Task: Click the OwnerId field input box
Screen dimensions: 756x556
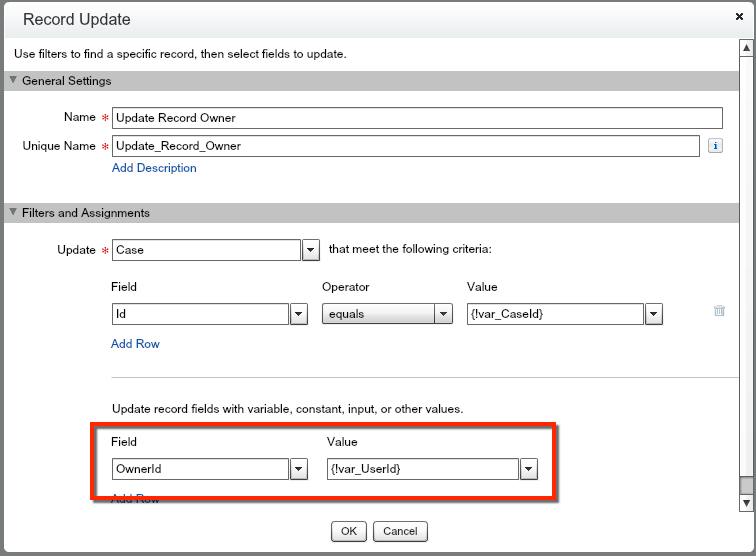Action: (200, 469)
